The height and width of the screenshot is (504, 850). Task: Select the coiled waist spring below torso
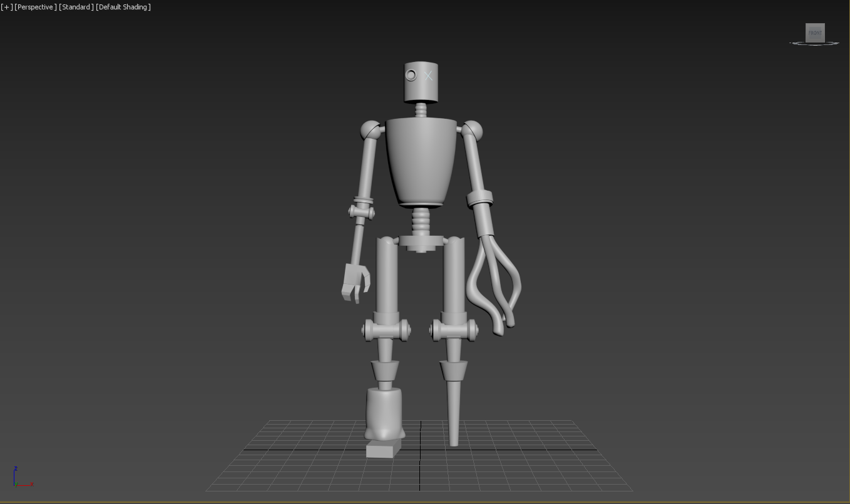(421, 221)
